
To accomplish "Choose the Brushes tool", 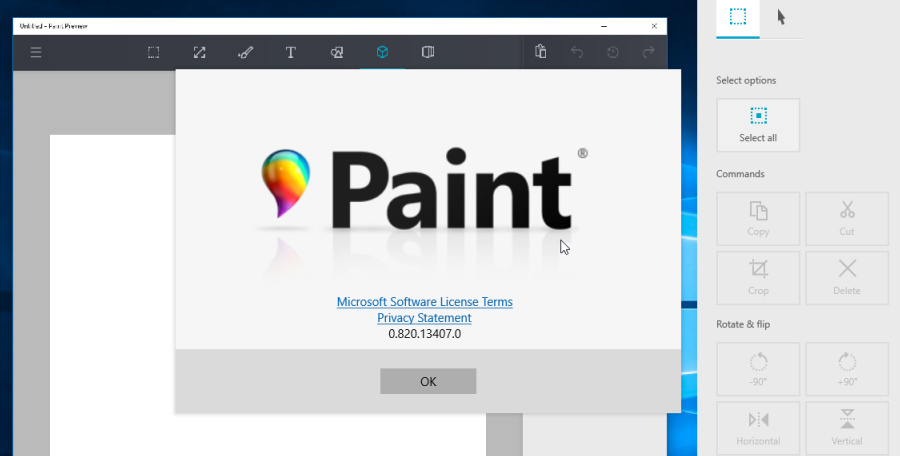I will click(246, 52).
